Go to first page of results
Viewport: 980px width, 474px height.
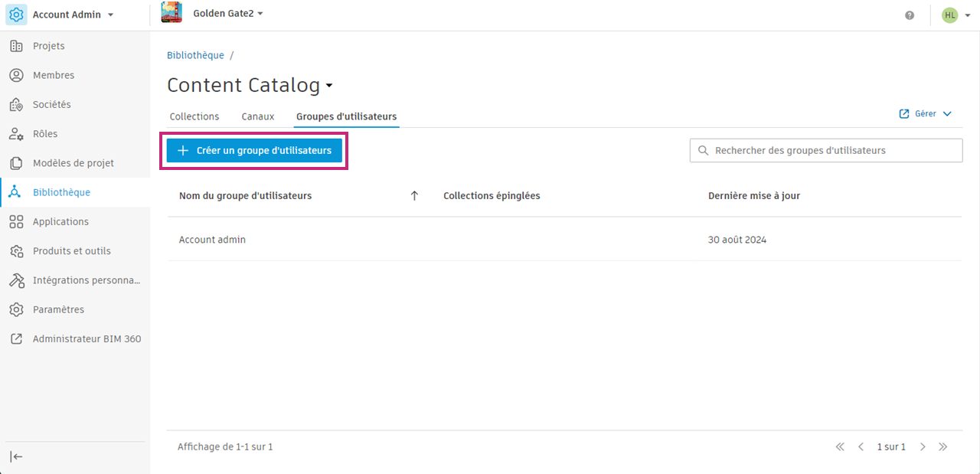[x=840, y=446]
